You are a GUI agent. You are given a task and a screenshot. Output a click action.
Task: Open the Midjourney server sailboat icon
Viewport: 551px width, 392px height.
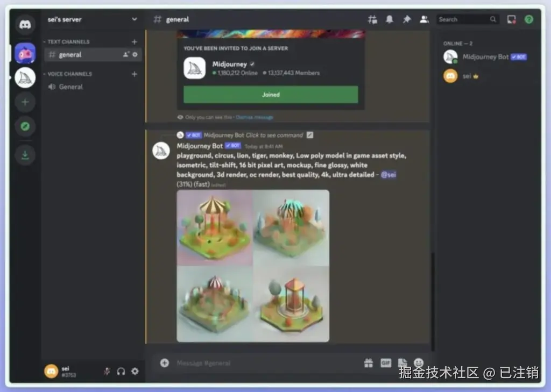click(25, 77)
